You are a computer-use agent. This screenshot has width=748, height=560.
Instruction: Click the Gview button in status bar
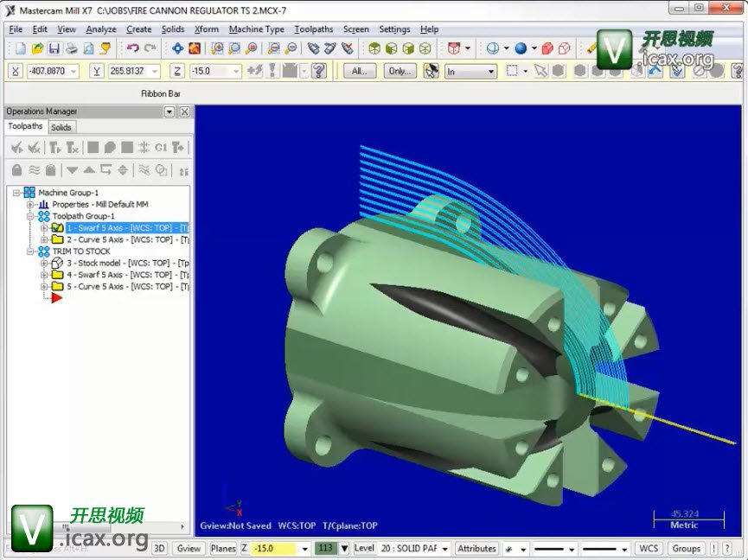[189, 549]
